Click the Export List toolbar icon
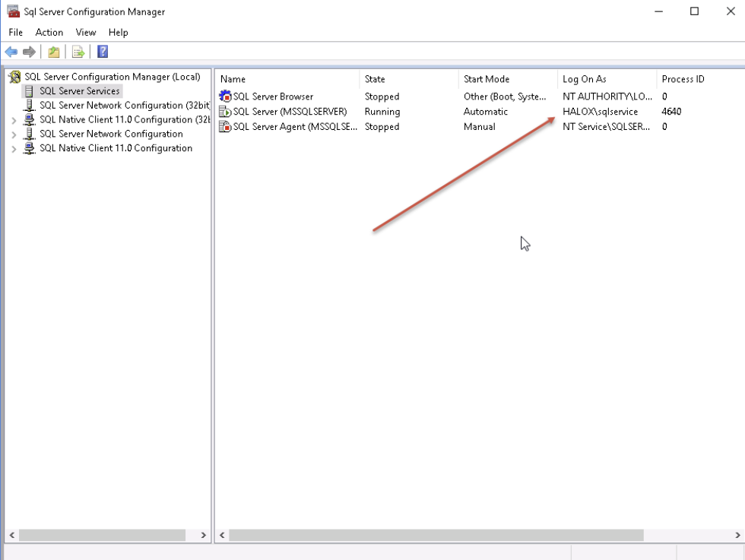The width and height of the screenshot is (745, 560). (x=78, y=52)
